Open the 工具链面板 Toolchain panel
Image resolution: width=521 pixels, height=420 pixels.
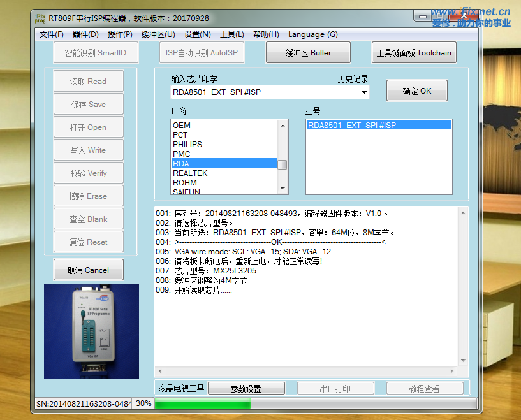point(414,53)
